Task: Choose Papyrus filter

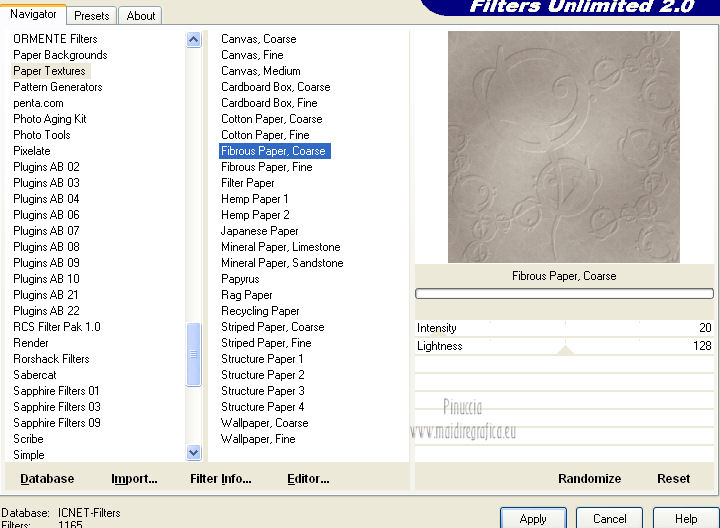Action: tap(240, 279)
